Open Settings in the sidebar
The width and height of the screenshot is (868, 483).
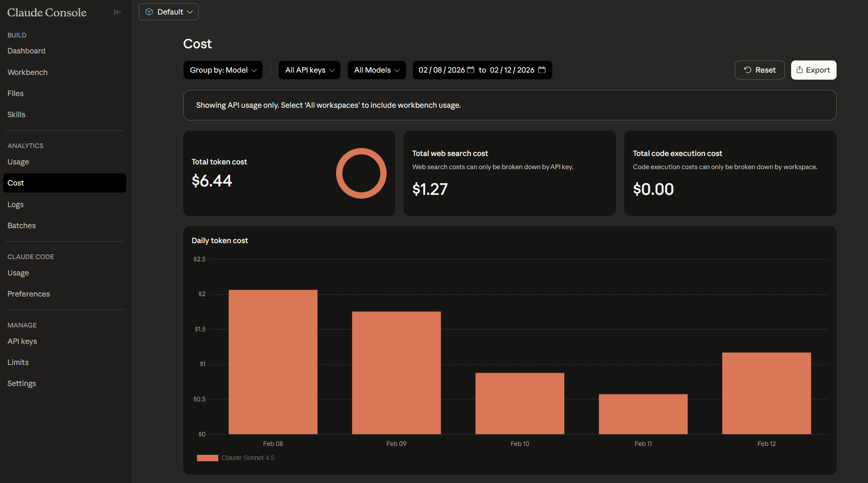(22, 383)
